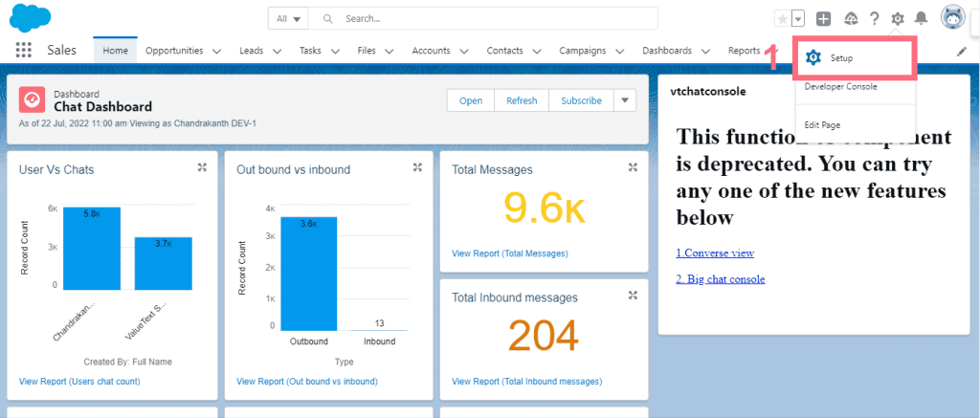This screenshot has width=980, height=418.
Task: Expand the Opportunities tab dropdown chevron
Action: point(216,51)
